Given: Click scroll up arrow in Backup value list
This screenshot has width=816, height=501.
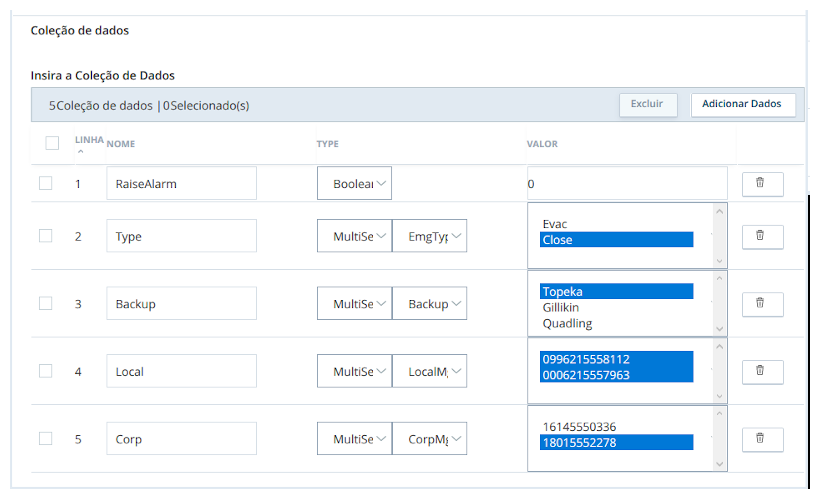Looking at the screenshot, I should 720,278.
